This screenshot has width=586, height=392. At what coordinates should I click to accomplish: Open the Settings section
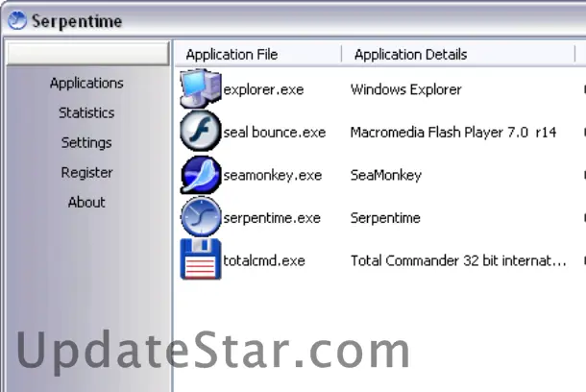click(86, 143)
